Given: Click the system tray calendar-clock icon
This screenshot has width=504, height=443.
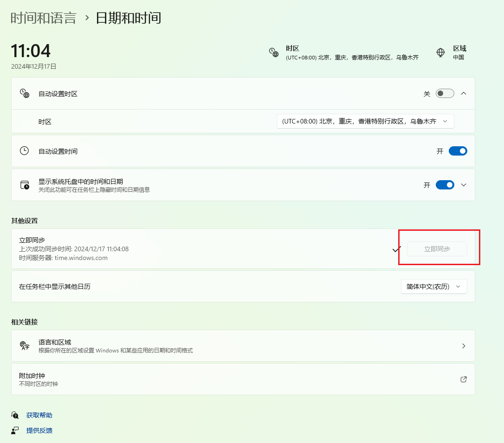Looking at the screenshot, I should pyautogui.click(x=25, y=185).
